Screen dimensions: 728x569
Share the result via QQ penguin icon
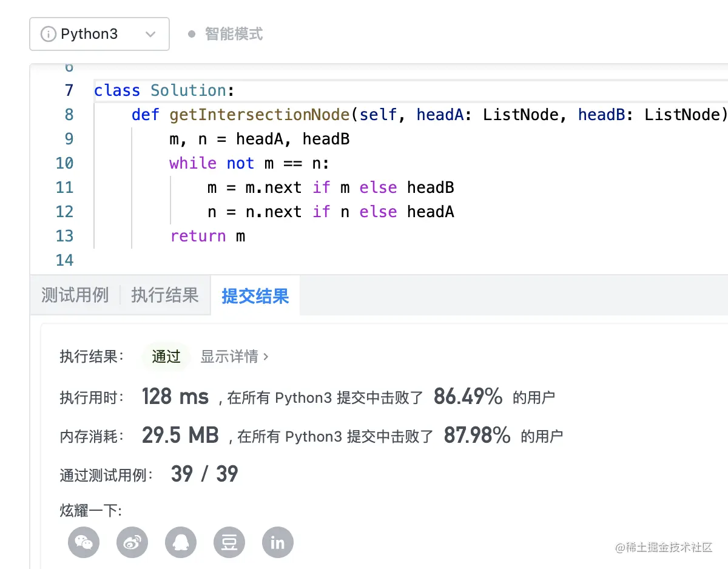click(181, 542)
